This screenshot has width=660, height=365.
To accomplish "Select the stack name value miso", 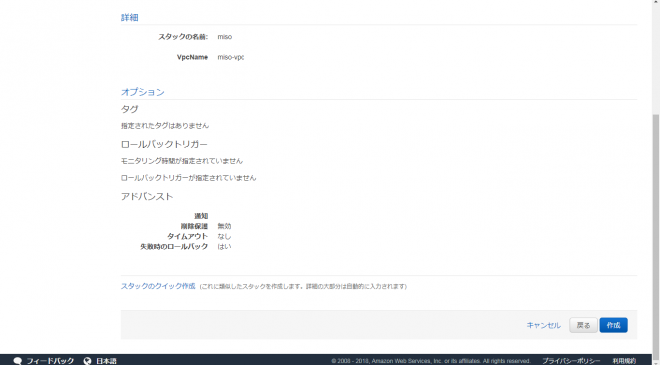I will [x=225, y=37].
